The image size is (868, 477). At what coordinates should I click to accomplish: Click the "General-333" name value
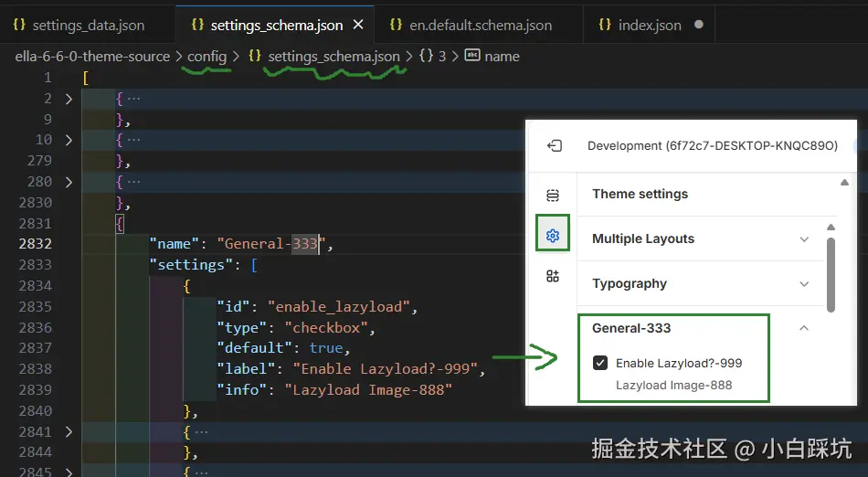tap(270, 244)
